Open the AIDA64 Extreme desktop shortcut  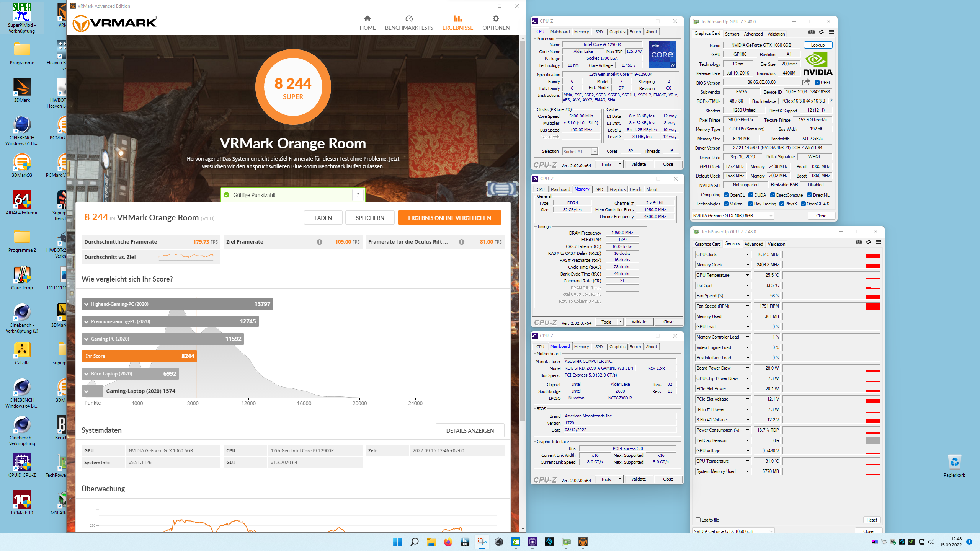click(x=22, y=203)
